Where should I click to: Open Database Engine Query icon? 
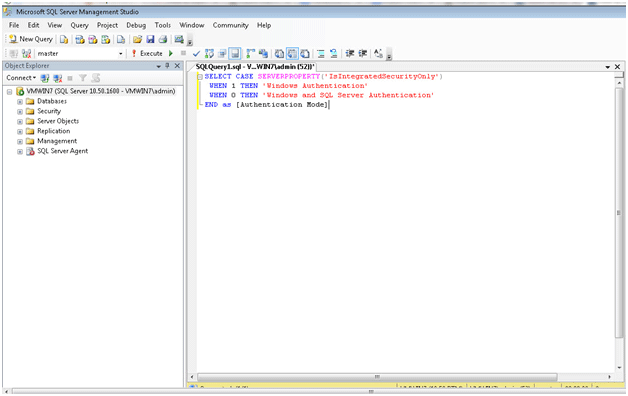tap(64, 39)
